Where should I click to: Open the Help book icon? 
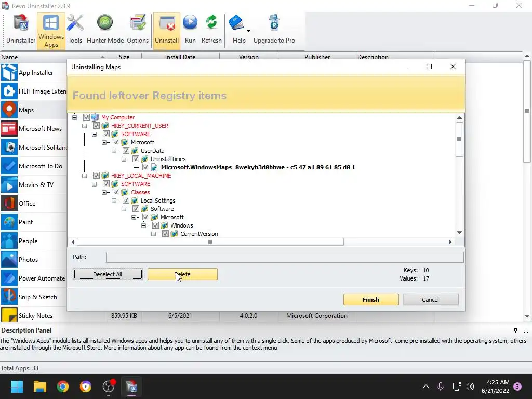[x=237, y=23]
